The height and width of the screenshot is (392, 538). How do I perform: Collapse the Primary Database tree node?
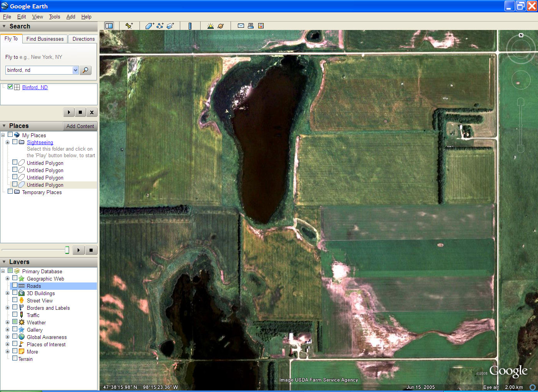3,271
